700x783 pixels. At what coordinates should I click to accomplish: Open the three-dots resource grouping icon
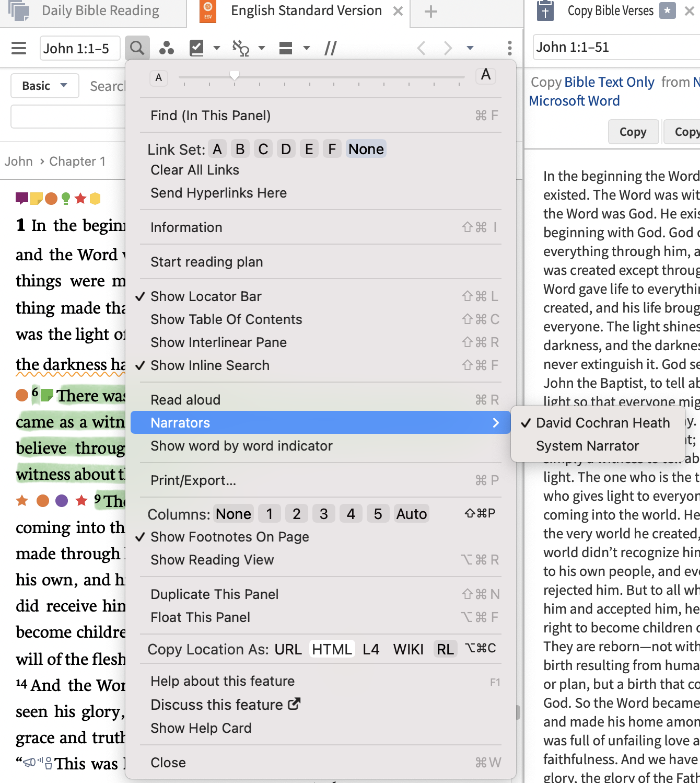(167, 48)
